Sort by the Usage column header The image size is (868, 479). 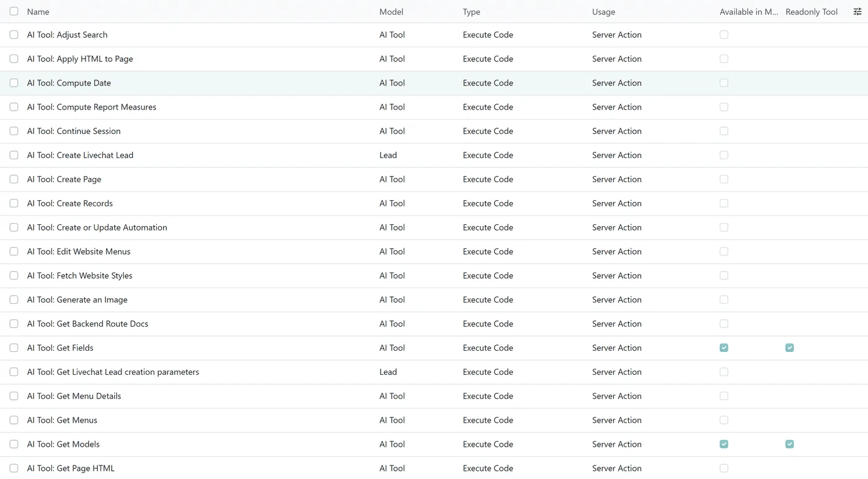(x=604, y=12)
